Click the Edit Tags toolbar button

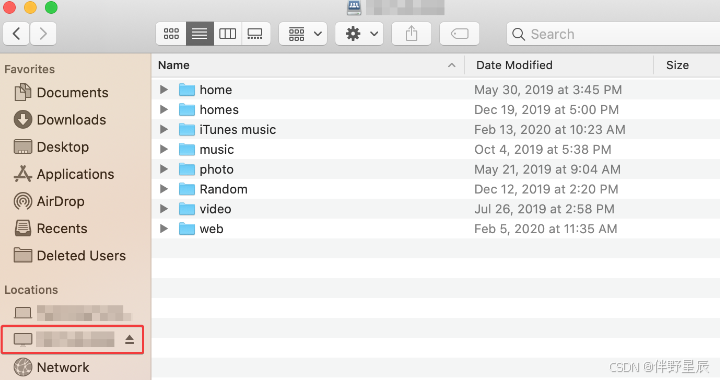[459, 34]
